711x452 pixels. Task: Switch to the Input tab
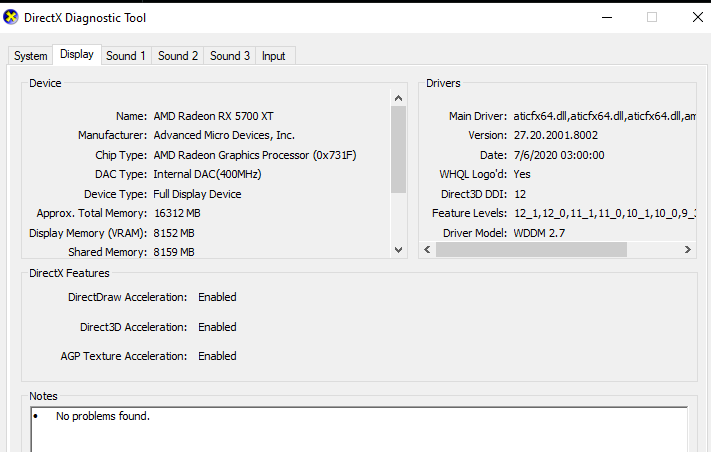point(273,56)
